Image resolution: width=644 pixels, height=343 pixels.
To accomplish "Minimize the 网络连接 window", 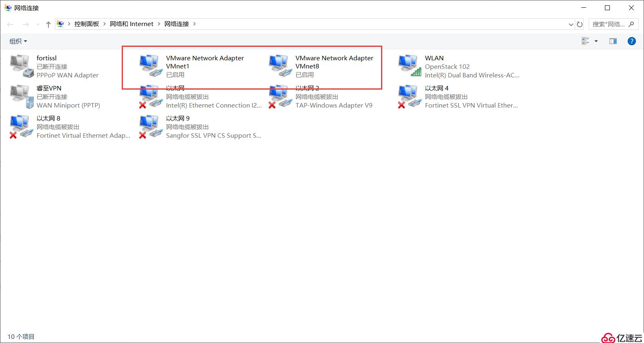I will coord(584,8).
